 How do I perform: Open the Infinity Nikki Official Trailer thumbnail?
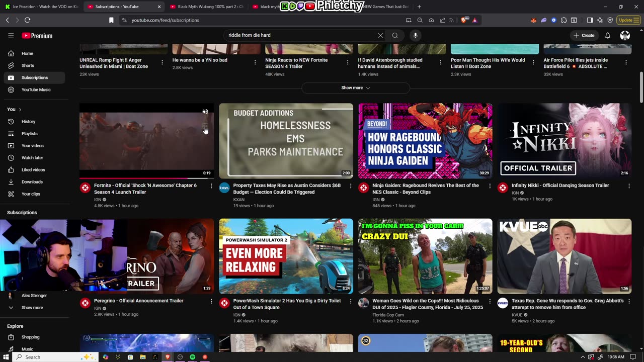pos(565,141)
